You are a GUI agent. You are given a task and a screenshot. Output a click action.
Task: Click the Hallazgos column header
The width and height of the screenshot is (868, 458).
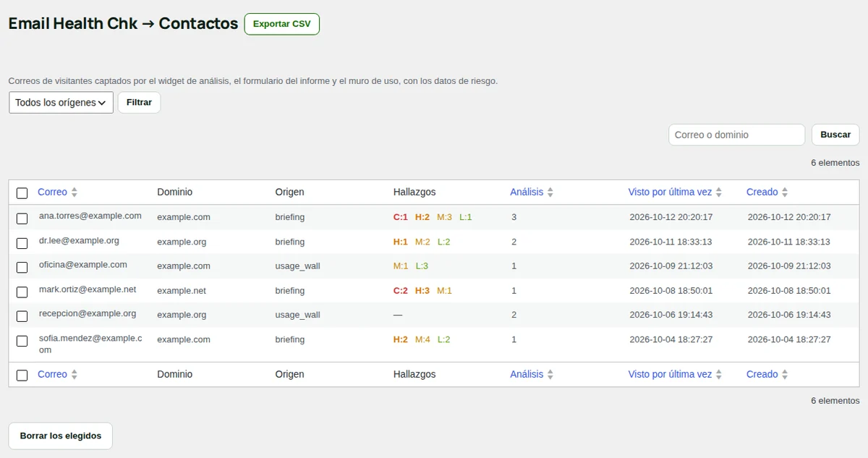[414, 192]
